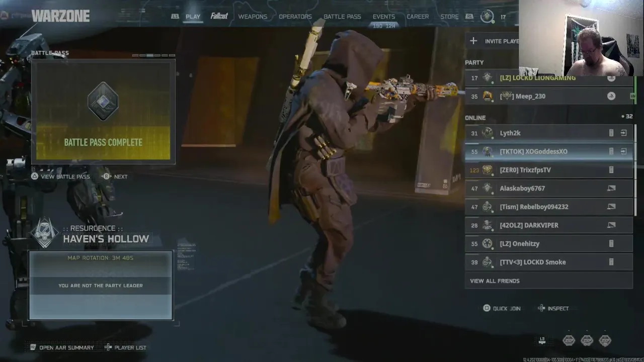Click platform icon on TrixzfpsTV row
Viewport: 644px width, 362px height.
pos(611,170)
